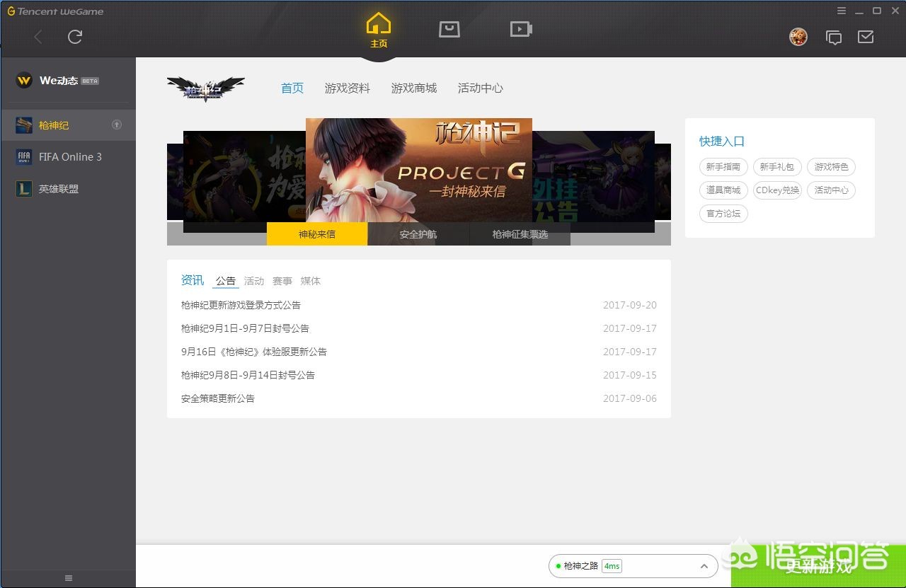Image resolution: width=906 pixels, height=588 pixels.
Task: Click the update arrow icon beside 枪神纪
Action: [x=117, y=125]
